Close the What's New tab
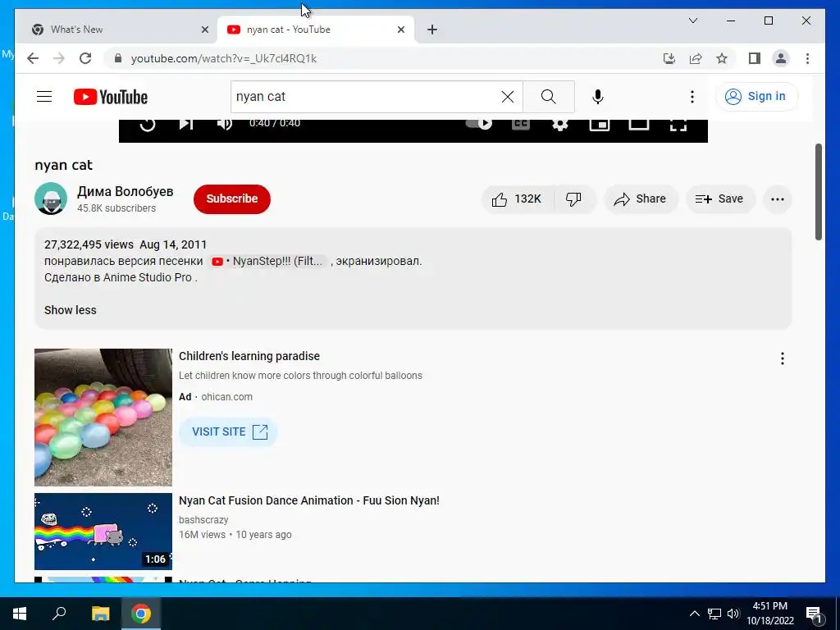This screenshot has width=840, height=630. pos(204,30)
